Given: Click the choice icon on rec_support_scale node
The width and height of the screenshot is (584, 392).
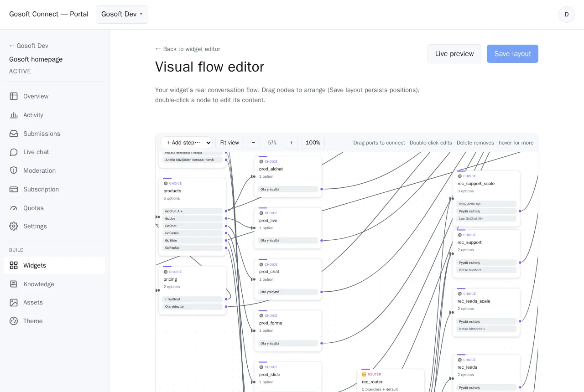Looking at the screenshot, I should click(460, 176).
